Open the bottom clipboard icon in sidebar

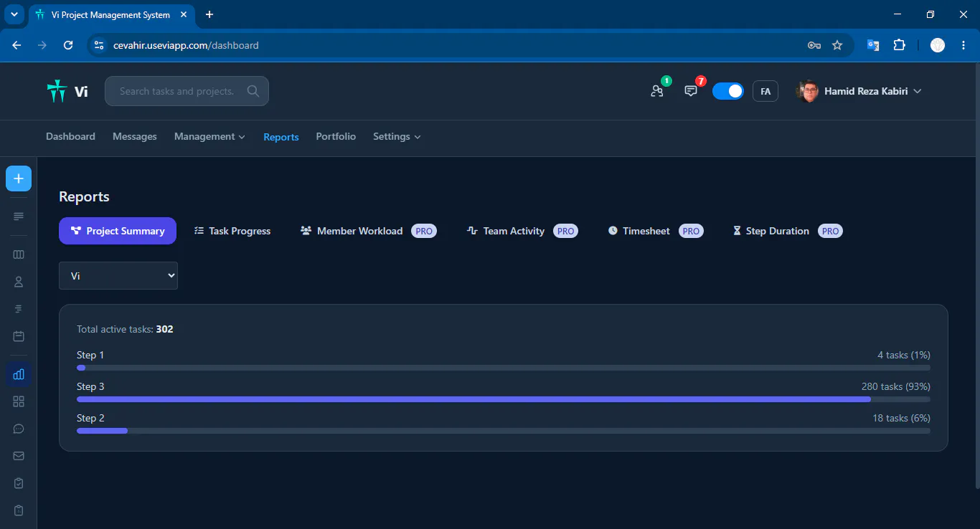[19, 510]
